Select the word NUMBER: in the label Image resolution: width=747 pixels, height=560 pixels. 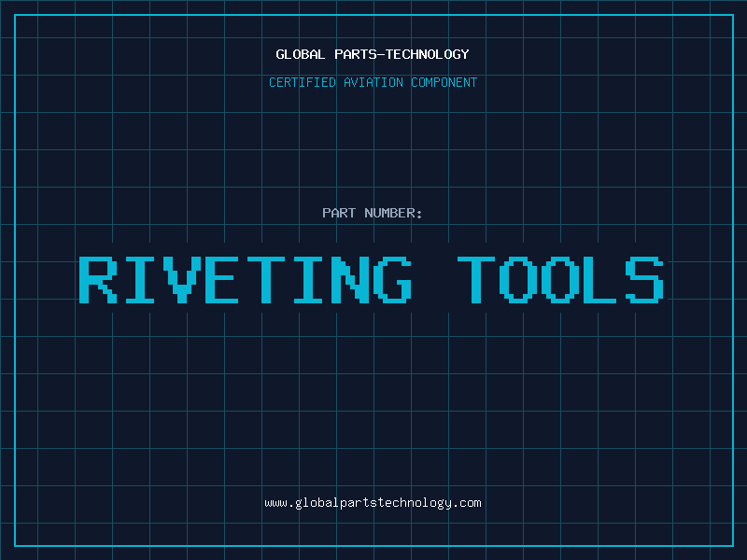pos(393,213)
